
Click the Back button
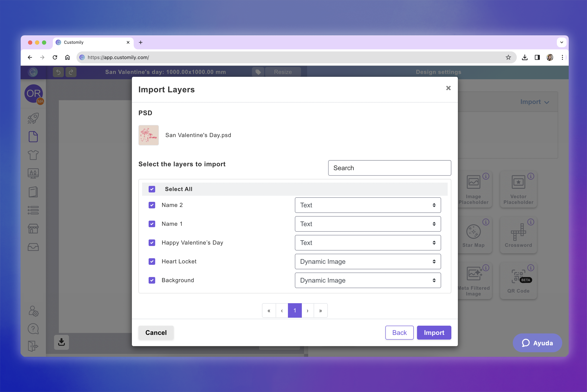[399, 333]
